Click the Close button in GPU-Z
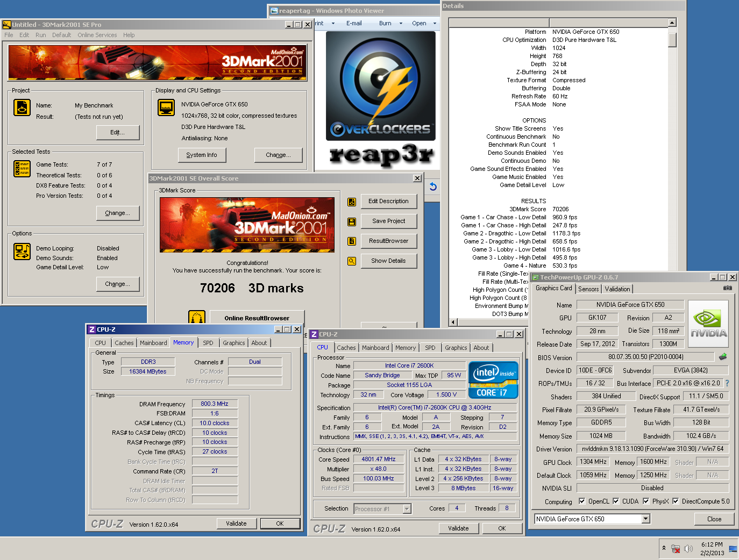The image size is (739, 560). pos(714,519)
